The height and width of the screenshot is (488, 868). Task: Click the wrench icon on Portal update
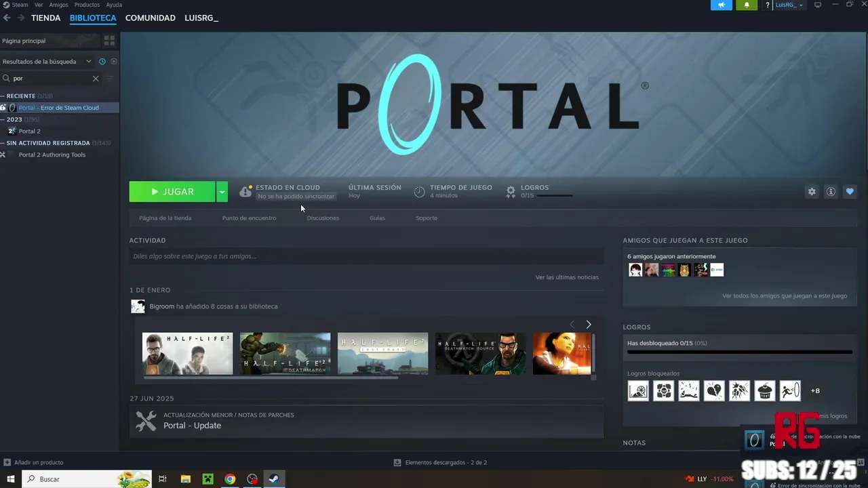(146, 421)
